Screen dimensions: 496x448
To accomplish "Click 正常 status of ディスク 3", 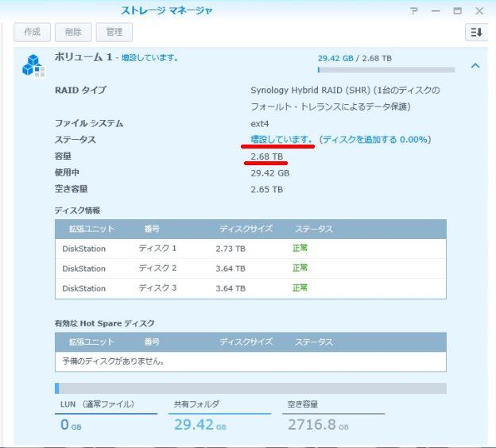I will [x=300, y=288].
